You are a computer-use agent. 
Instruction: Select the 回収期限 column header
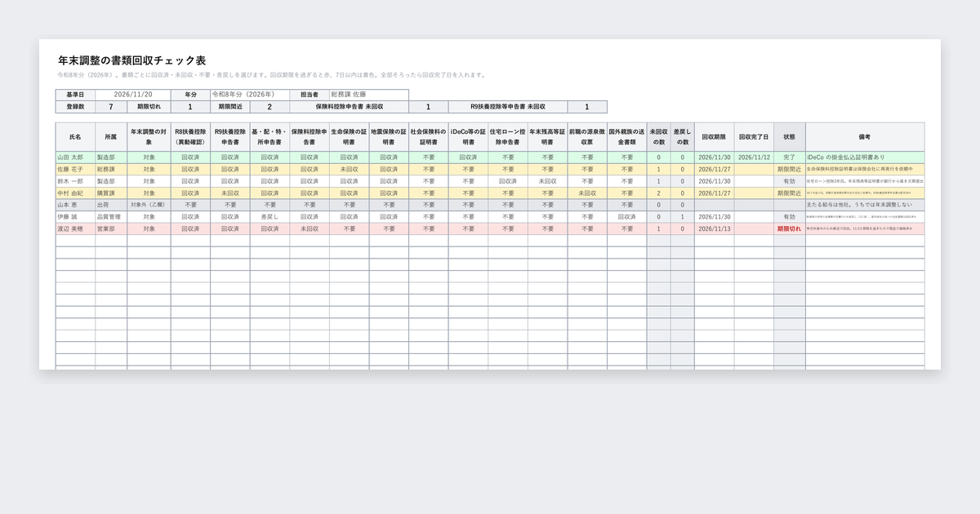pos(714,136)
